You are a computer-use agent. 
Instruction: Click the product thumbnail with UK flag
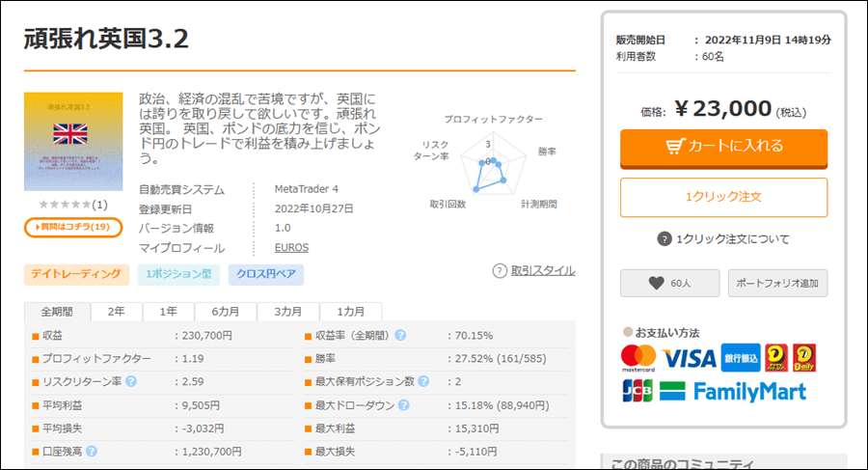point(73,142)
